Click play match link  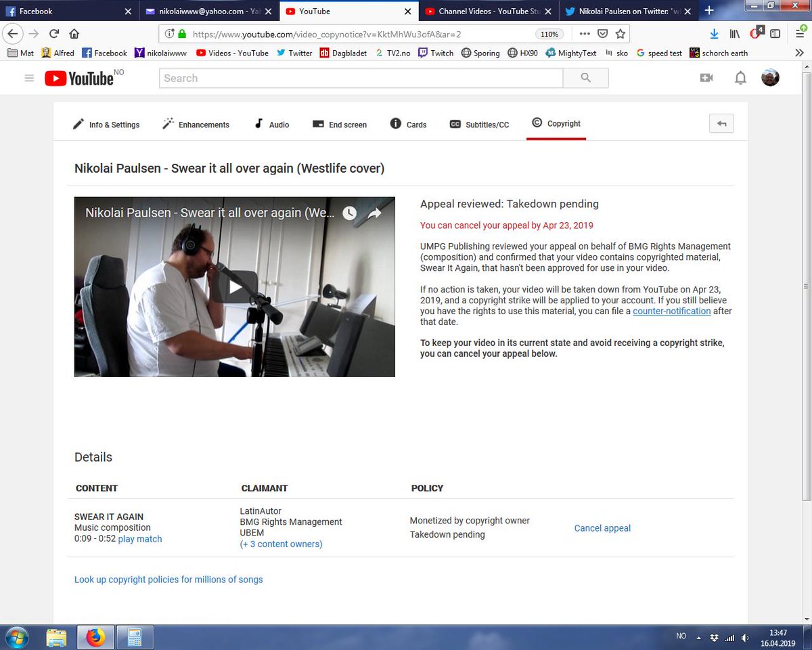[x=140, y=539]
